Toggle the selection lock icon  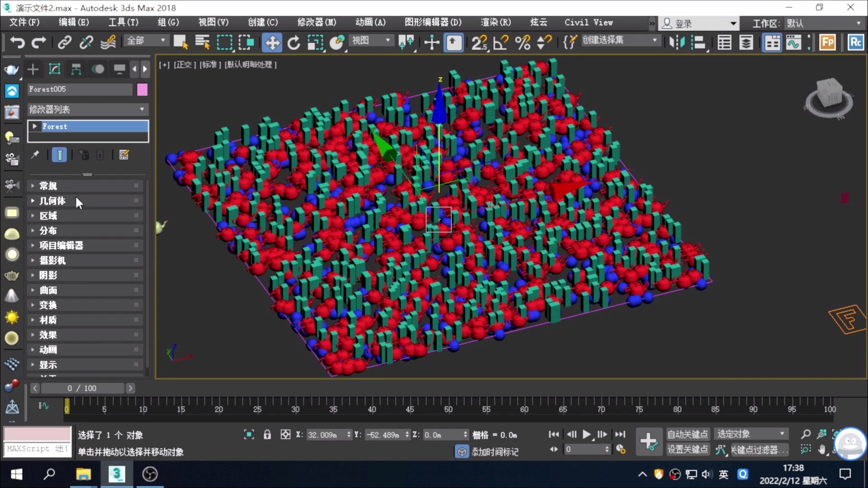[x=267, y=435]
